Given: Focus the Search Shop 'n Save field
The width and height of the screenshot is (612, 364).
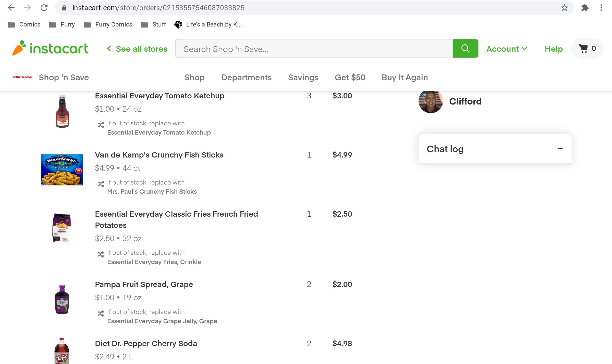Looking at the screenshot, I should point(314,49).
